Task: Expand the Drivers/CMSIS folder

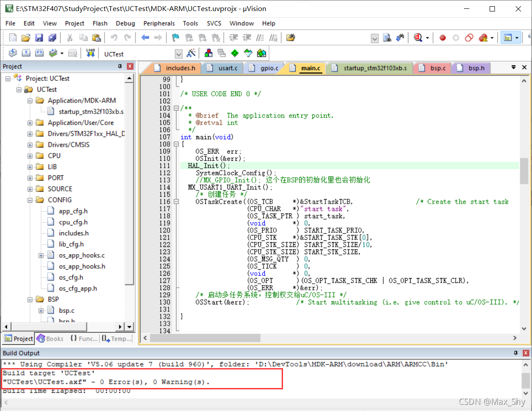Action: 30,145
